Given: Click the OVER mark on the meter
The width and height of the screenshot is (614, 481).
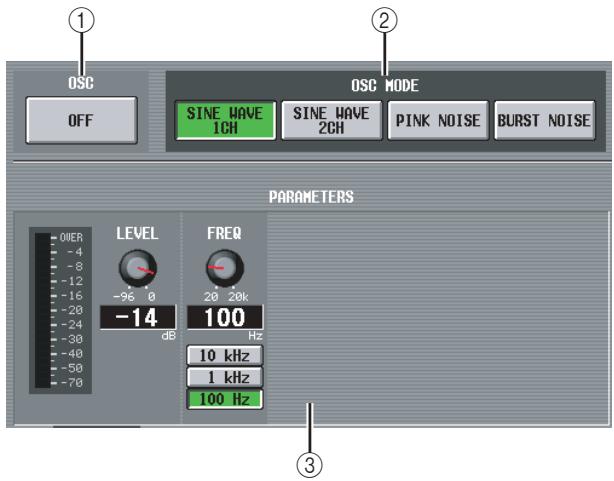Looking at the screenshot, I should click(71, 237).
